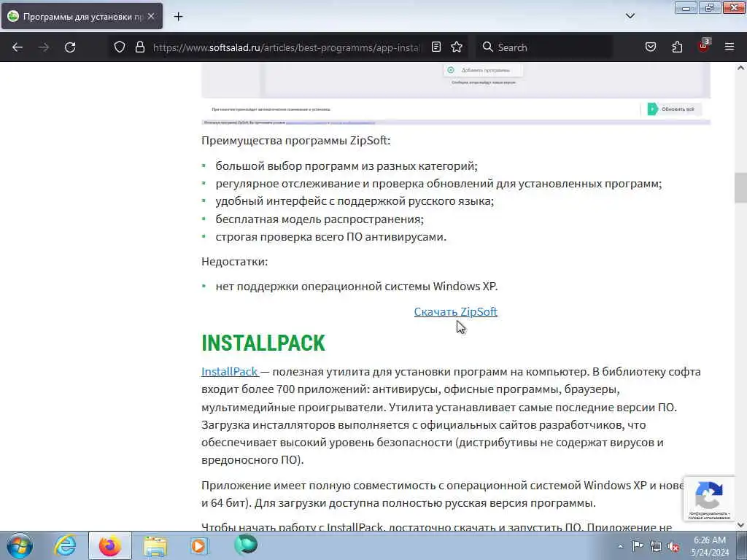Image resolution: width=747 pixels, height=560 pixels.
Task: Open Windows Explorer folder icon
Action: click(x=155, y=545)
